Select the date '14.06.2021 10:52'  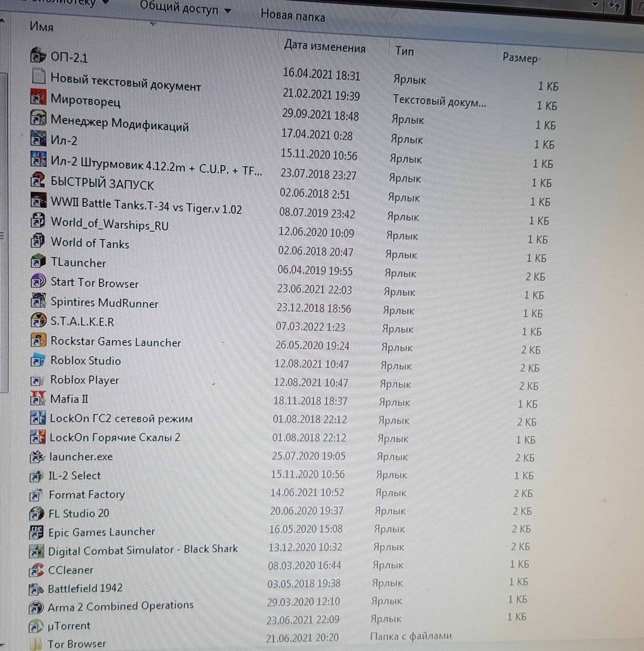tap(307, 492)
